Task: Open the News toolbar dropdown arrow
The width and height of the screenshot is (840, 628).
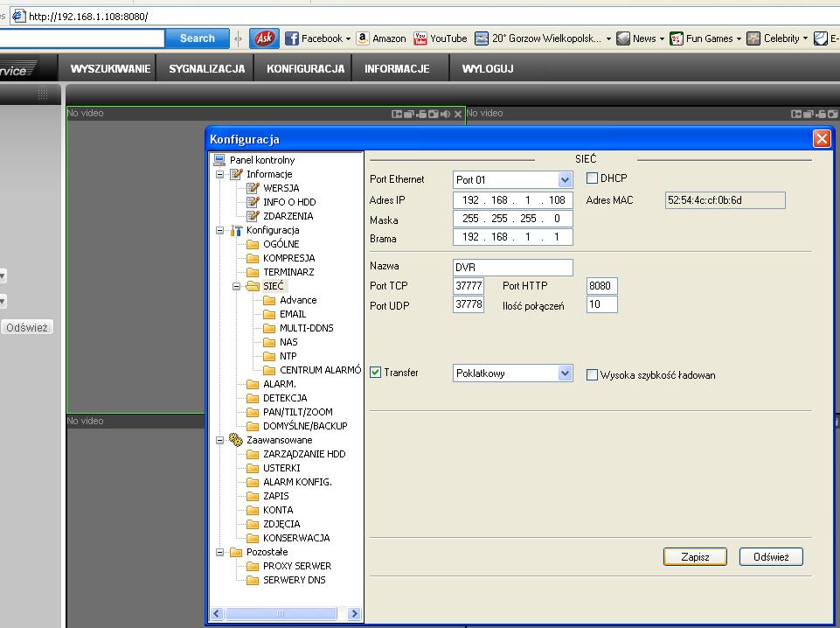Action: (662, 39)
